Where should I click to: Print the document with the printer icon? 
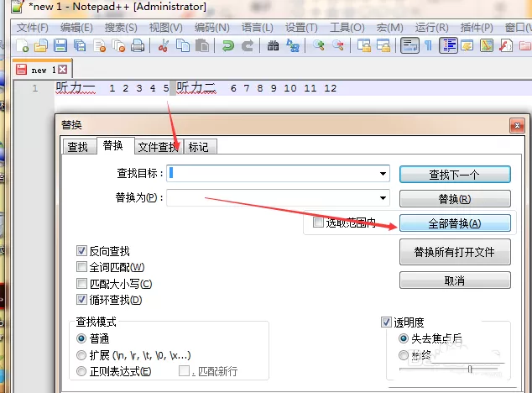coord(138,46)
